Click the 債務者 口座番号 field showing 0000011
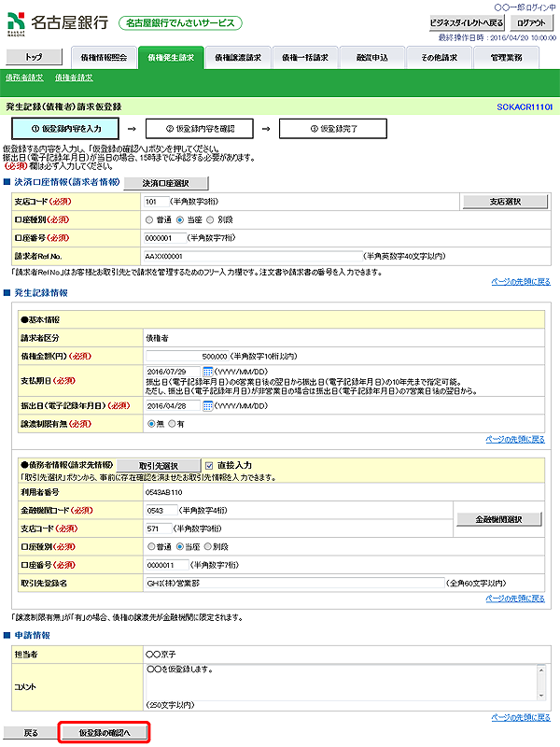The image size is (560, 747). pyautogui.click(x=167, y=565)
